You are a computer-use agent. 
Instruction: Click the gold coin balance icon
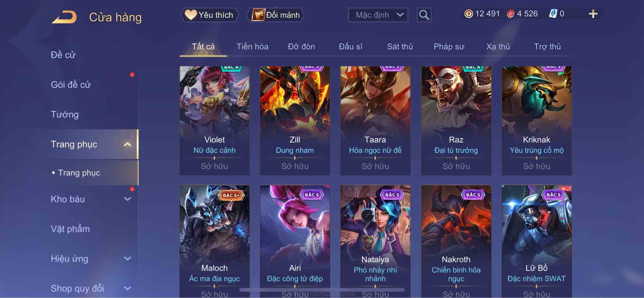[x=469, y=14]
